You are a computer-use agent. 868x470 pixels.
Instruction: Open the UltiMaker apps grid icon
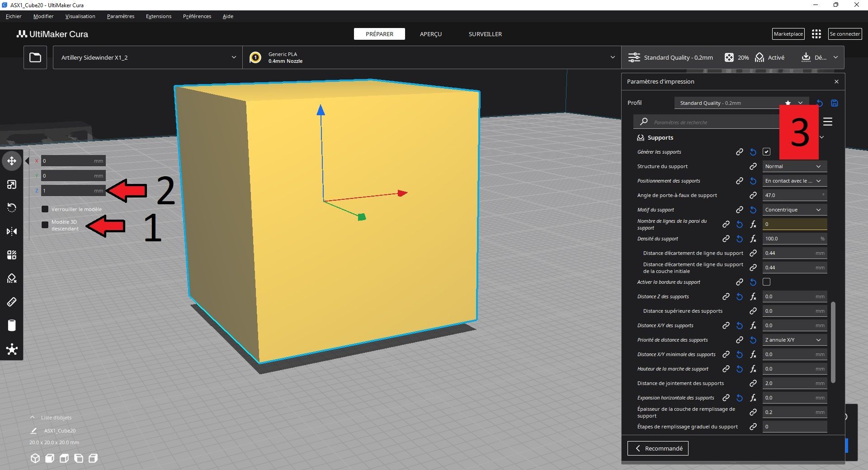coord(816,34)
